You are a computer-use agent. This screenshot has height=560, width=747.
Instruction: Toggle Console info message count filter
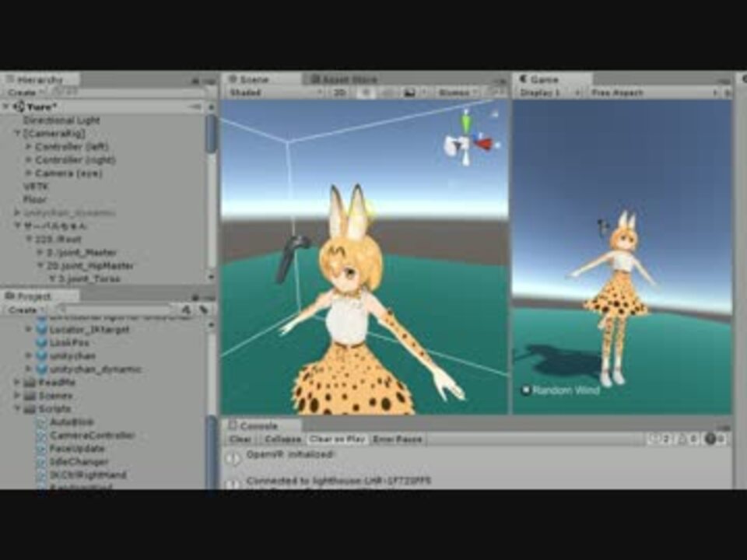[661, 439]
